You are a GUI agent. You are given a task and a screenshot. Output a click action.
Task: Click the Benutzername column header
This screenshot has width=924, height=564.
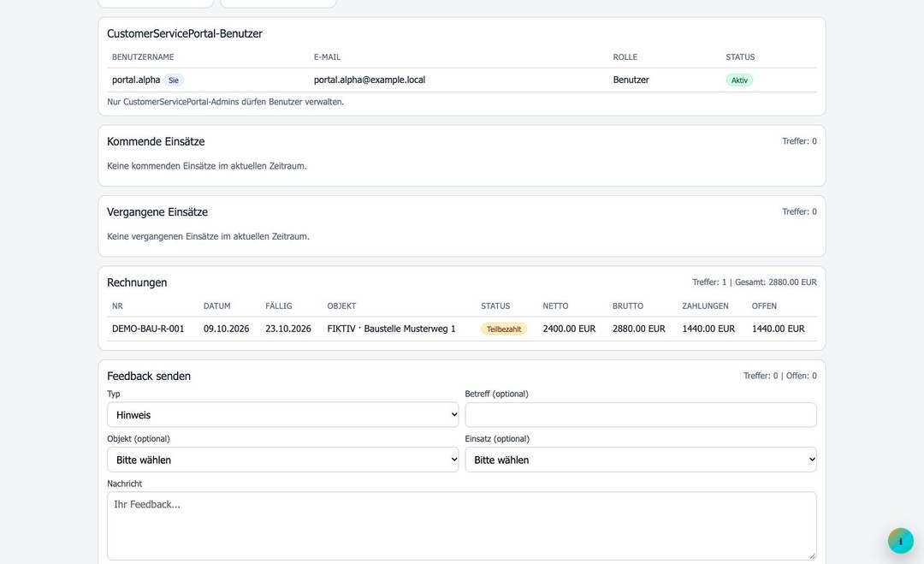point(143,57)
